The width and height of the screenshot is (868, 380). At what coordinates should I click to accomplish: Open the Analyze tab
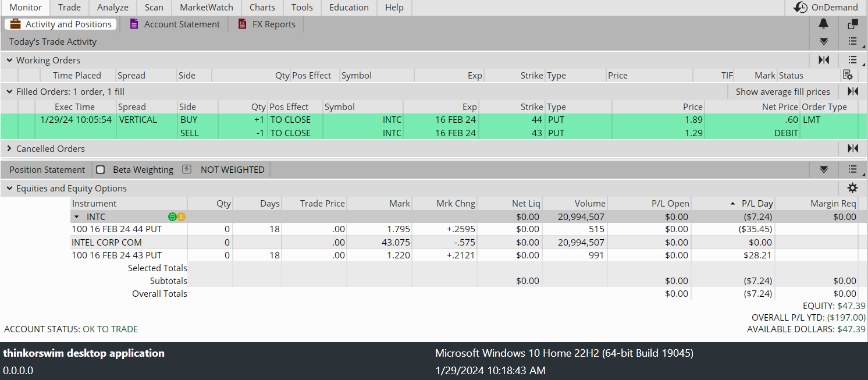point(113,8)
